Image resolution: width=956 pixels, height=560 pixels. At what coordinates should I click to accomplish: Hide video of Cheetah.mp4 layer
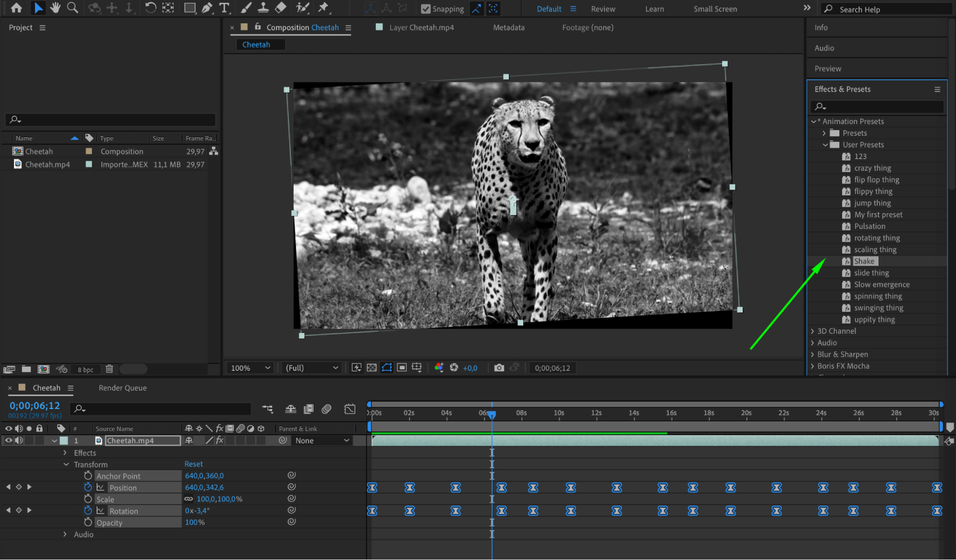click(9, 441)
